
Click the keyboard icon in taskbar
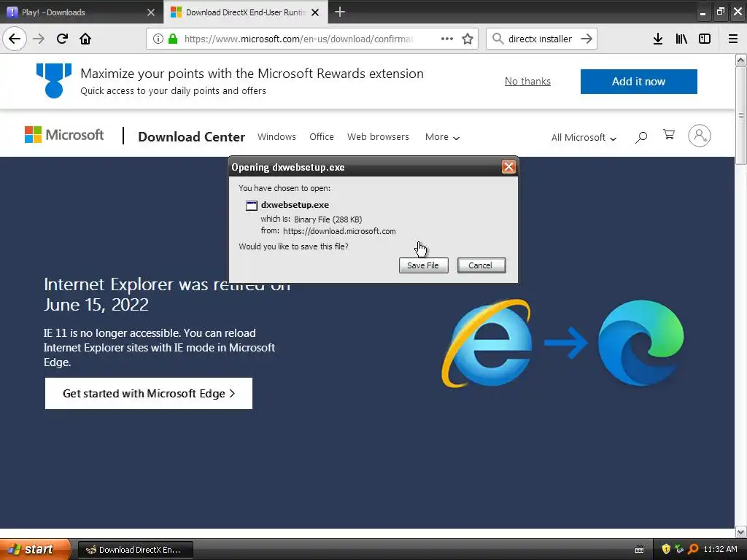point(639,550)
